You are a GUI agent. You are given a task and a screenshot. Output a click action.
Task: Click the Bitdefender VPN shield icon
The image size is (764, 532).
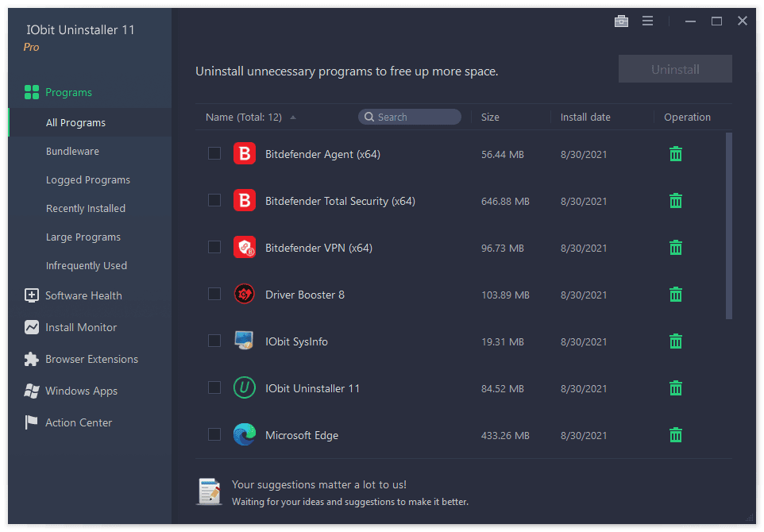245,247
